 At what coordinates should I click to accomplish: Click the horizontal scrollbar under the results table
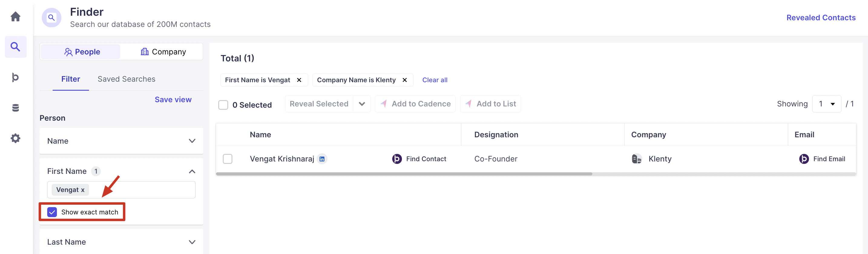coord(404,174)
